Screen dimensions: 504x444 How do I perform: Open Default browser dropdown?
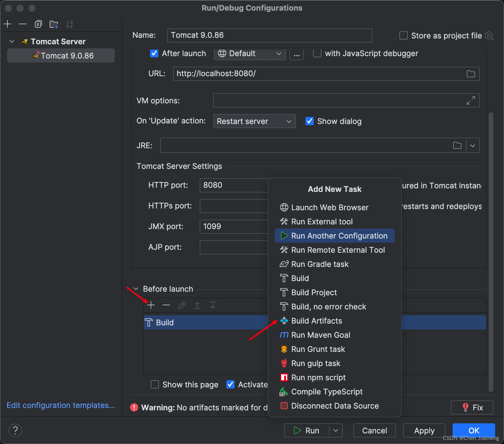250,54
